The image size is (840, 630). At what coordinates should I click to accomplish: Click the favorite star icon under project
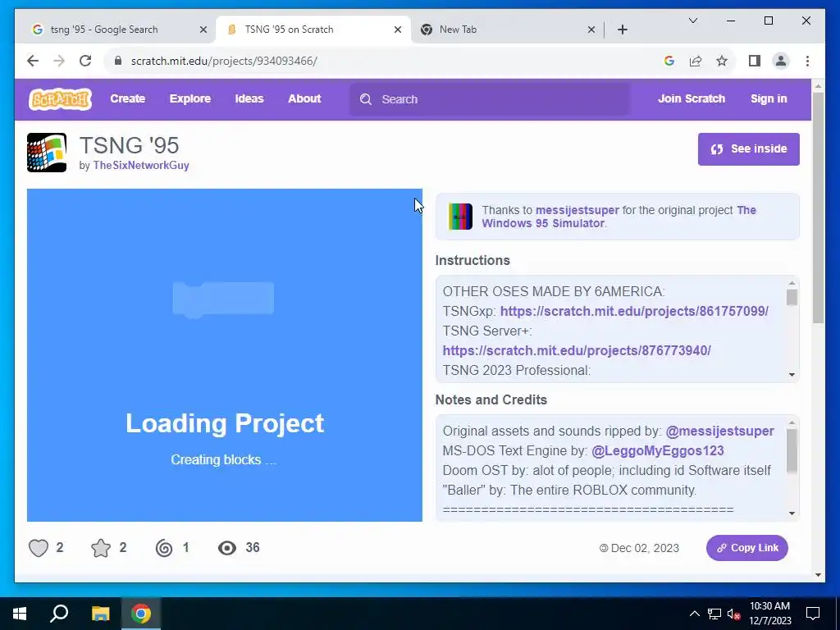(101, 548)
